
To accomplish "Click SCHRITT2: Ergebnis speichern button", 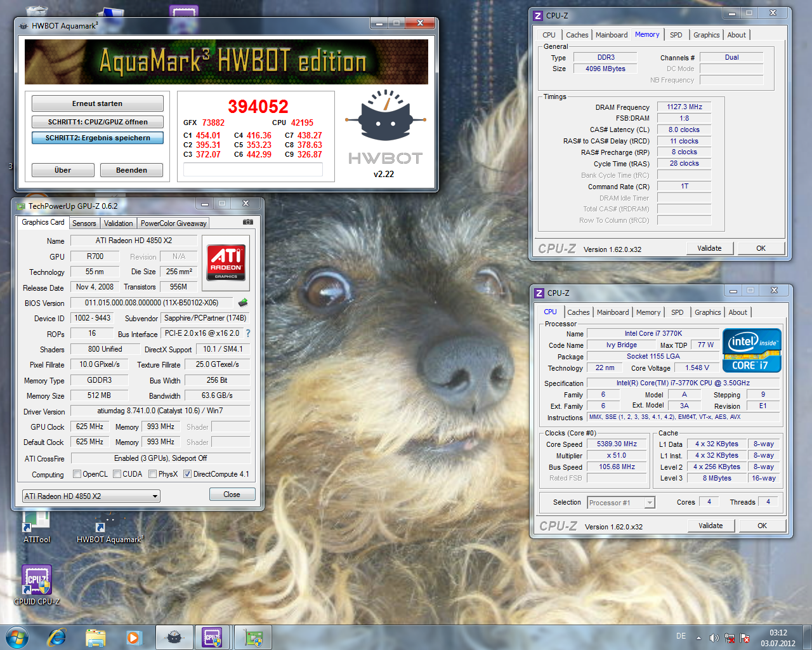I will 97,138.
